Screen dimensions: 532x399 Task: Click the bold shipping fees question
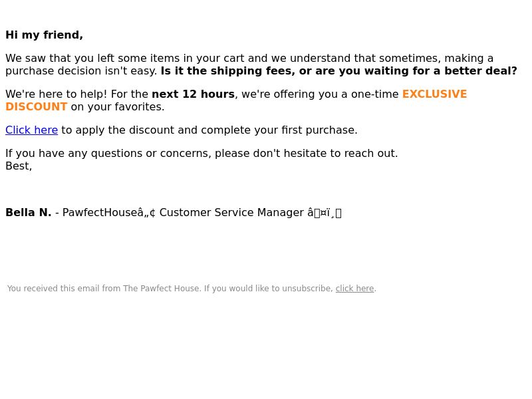click(x=338, y=71)
